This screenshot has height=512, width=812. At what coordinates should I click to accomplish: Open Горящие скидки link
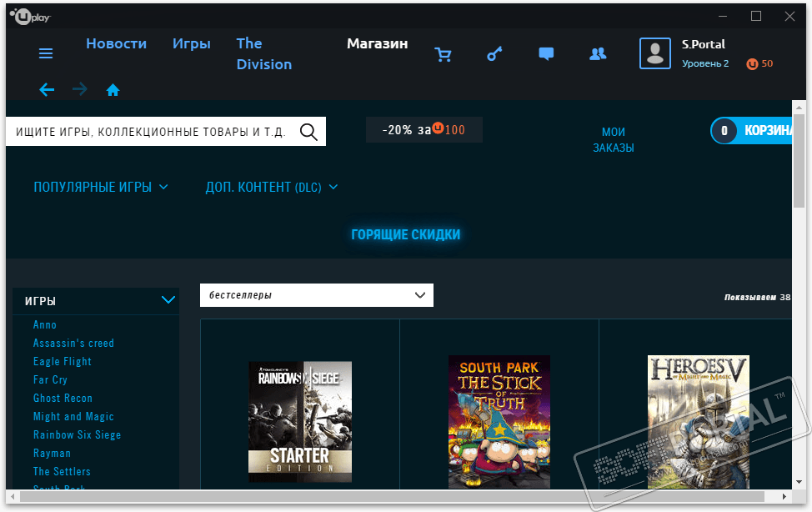coord(405,235)
